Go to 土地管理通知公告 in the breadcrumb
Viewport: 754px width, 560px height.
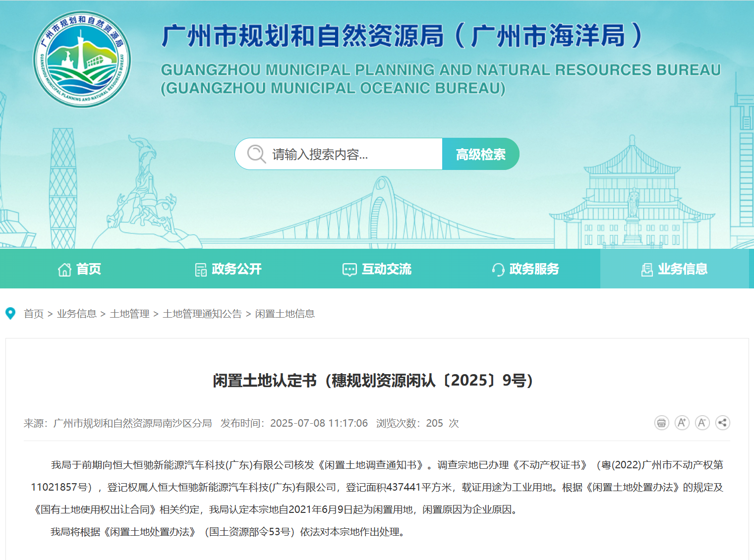click(x=202, y=314)
